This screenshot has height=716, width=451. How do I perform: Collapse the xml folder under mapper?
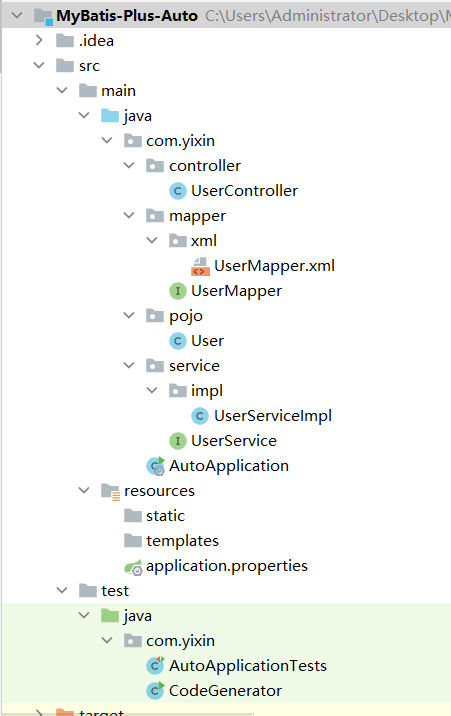click(152, 240)
